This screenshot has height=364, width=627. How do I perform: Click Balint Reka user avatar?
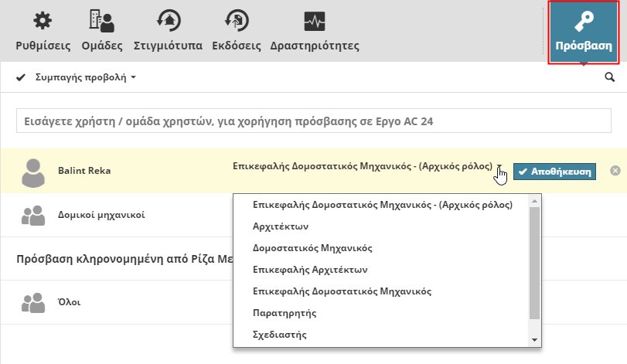33,172
